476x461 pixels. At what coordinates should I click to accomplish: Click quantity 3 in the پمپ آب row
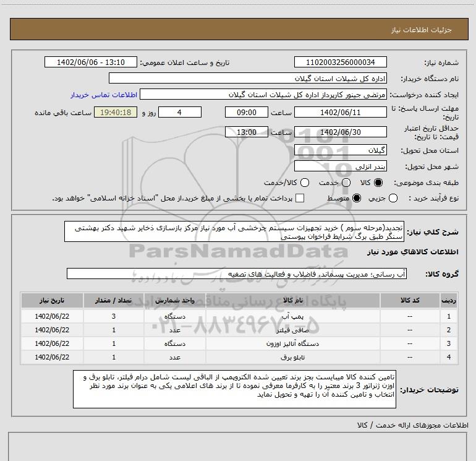tap(114, 316)
